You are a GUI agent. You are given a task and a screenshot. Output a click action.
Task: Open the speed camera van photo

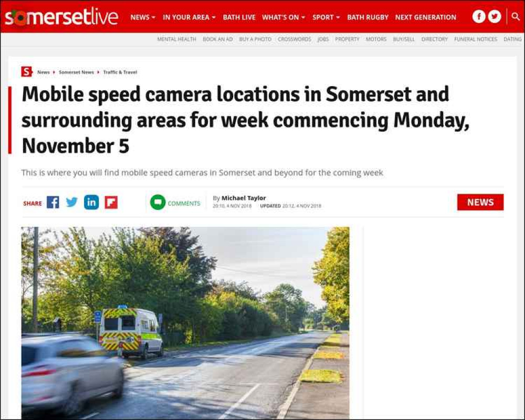[x=185, y=323]
